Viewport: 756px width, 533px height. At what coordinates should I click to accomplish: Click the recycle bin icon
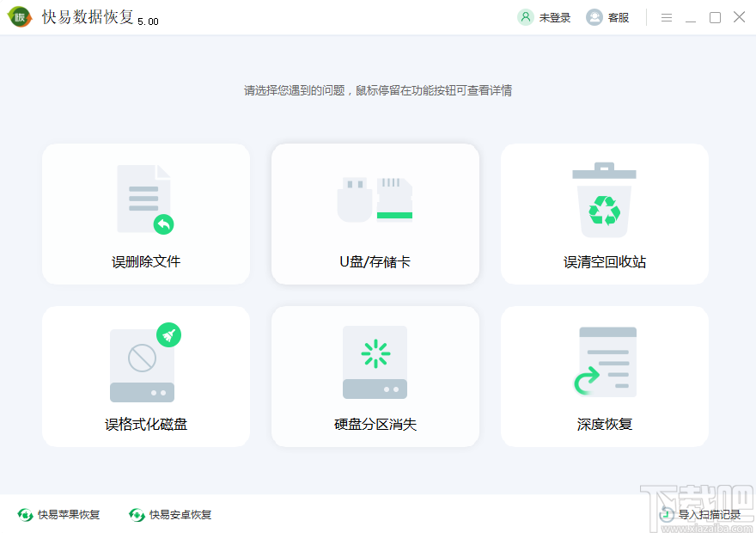coord(604,199)
